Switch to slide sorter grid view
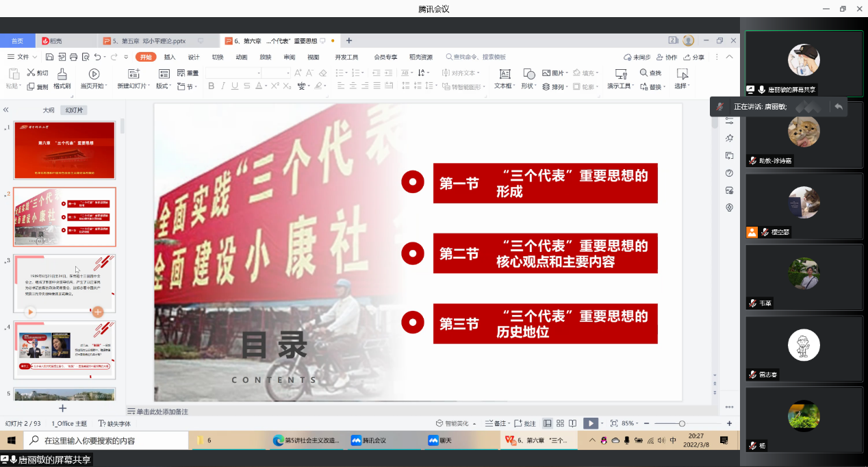Viewport: 868px width, 467px height. click(560, 424)
